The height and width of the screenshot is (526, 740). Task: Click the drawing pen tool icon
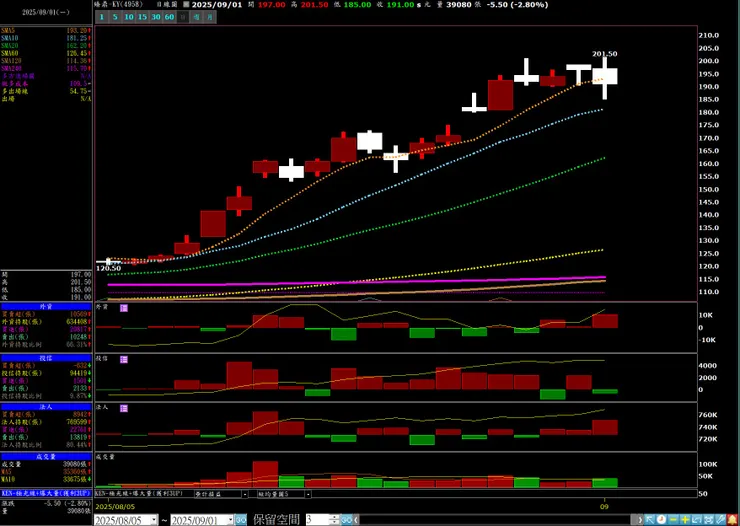[721, 520]
